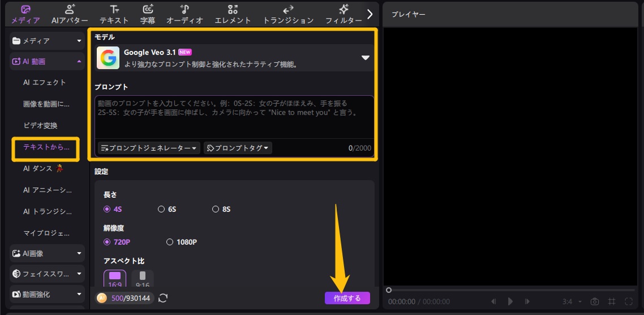Show more toolbar tabs with right chevron
Image resolution: width=644 pixels, height=315 pixels.
tap(370, 14)
